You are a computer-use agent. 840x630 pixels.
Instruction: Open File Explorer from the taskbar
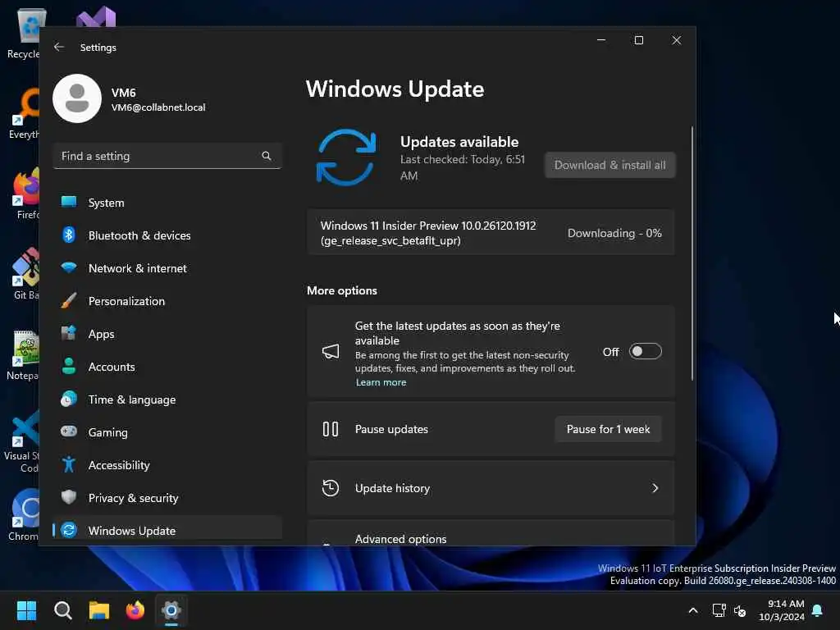coord(99,610)
